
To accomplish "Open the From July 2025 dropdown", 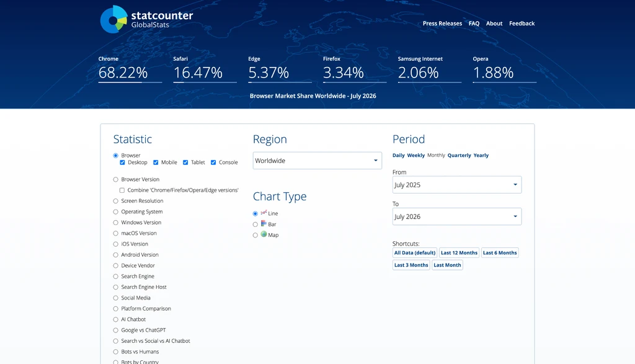I will pyautogui.click(x=457, y=185).
